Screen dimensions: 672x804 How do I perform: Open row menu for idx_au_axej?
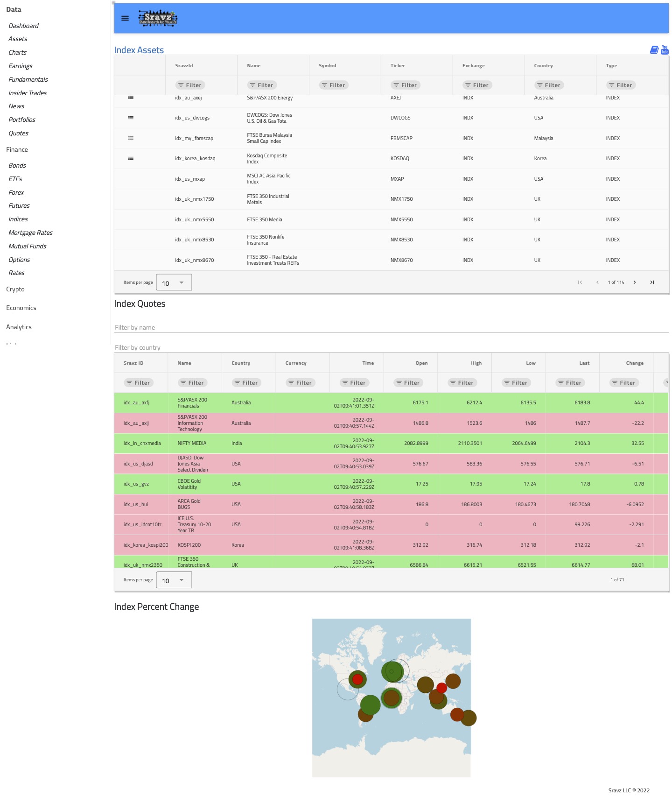coord(131,98)
